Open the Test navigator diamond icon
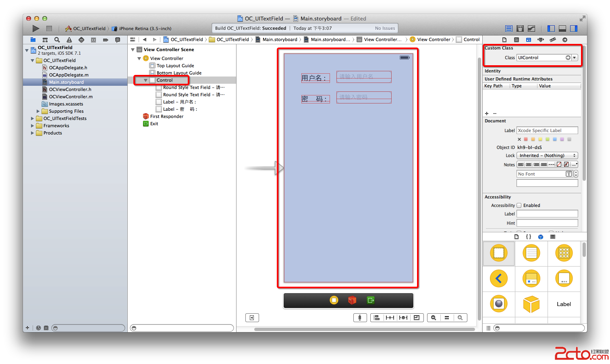This screenshot has height=364, width=610. [x=81, y=40]
